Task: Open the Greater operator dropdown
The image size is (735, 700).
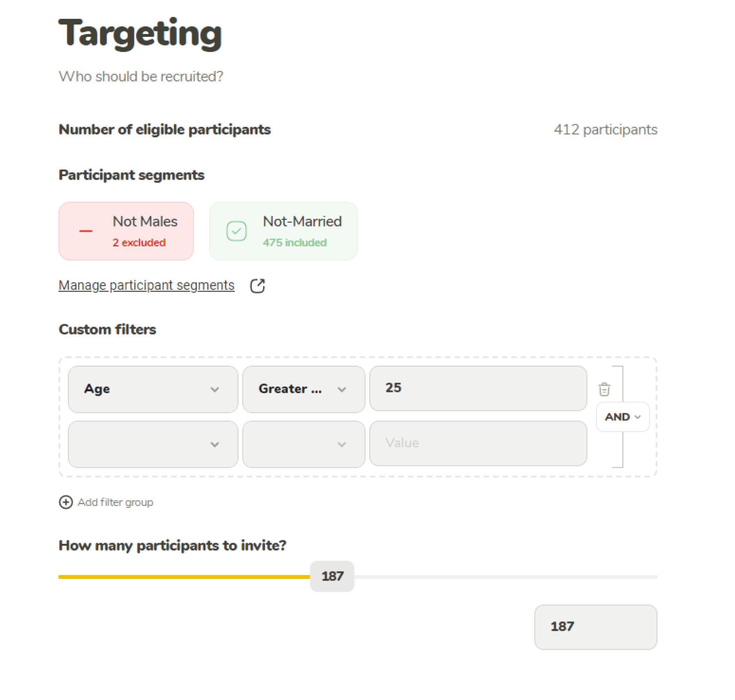Action: [303, 389]
